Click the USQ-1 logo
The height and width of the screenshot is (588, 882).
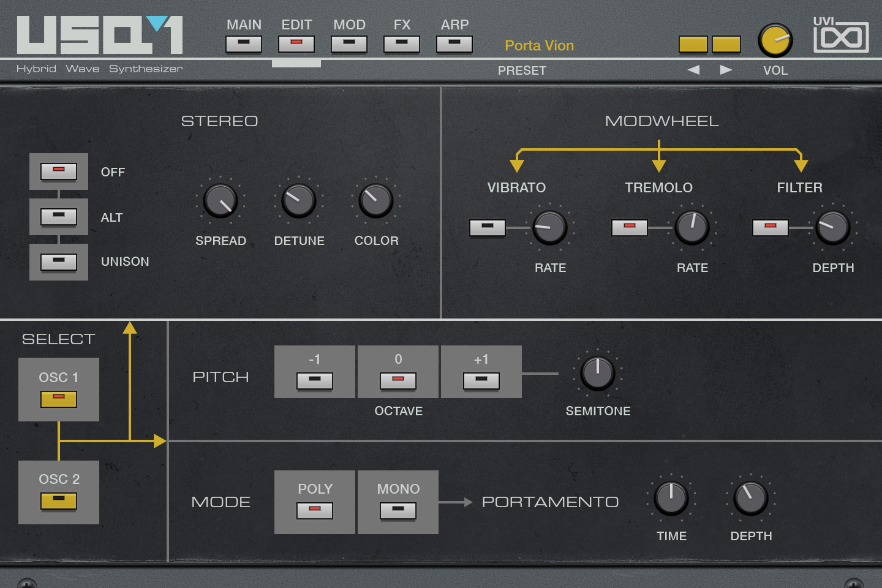pyautogui.click(x=100, y=35)
